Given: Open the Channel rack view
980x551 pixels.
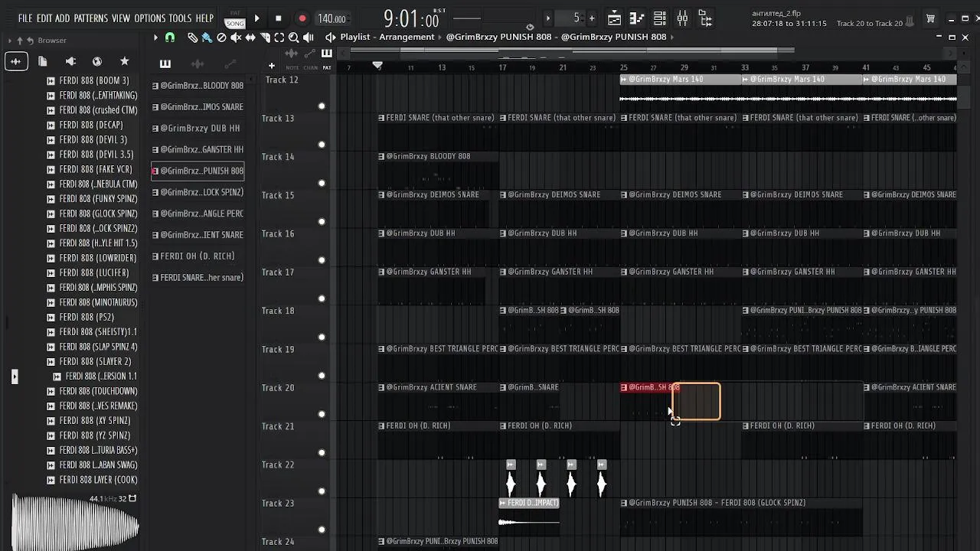Looking at the screenshot, I should click(660, 18).
